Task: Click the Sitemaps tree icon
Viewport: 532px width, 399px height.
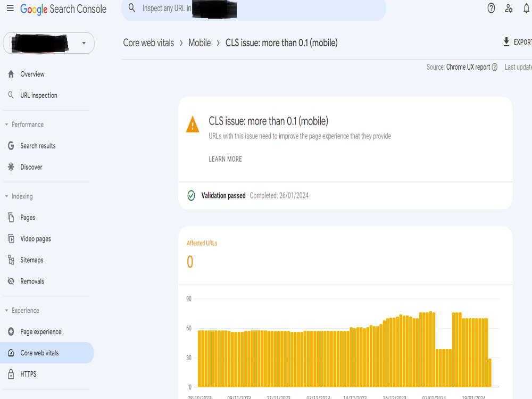Action: pyautogui.click(x=11, y=260)
